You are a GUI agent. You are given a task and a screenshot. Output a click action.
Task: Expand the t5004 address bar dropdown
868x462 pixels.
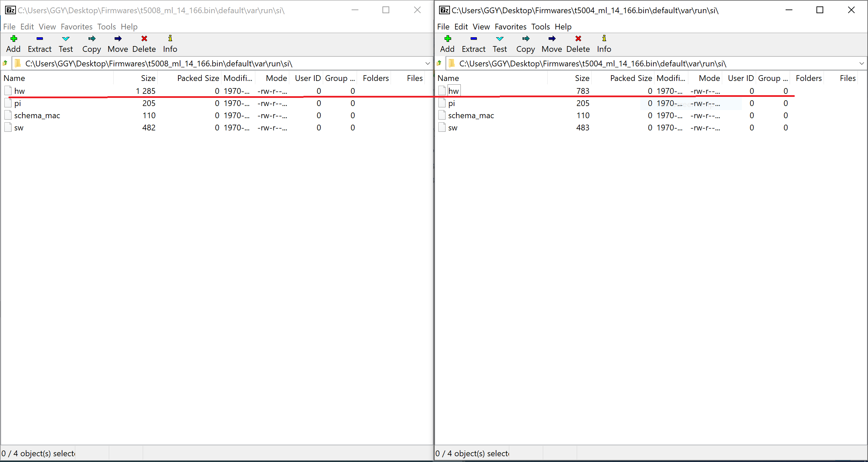(862, 64)
